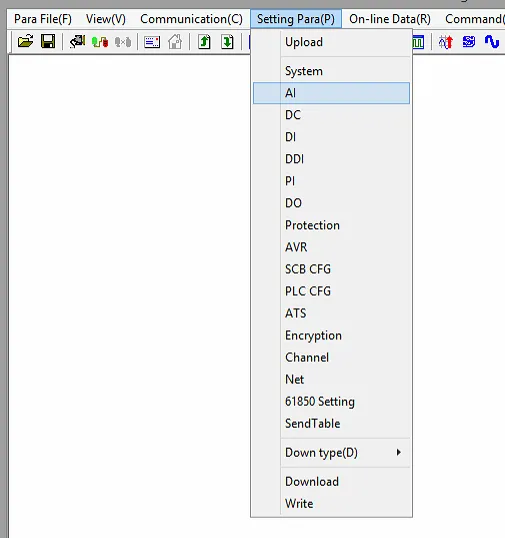Screen dimensions: 505x538
Task: Click the blue swirl toolbar icon
Action: point(469,42)
